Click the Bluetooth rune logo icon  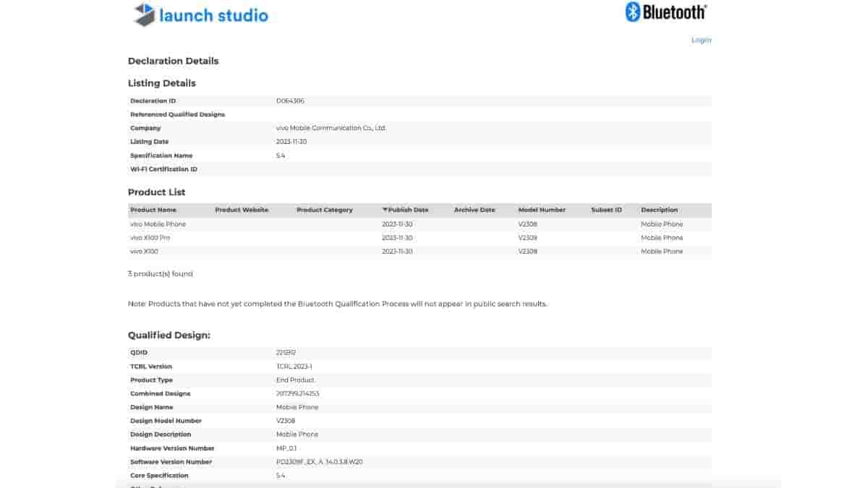[633, 12]
